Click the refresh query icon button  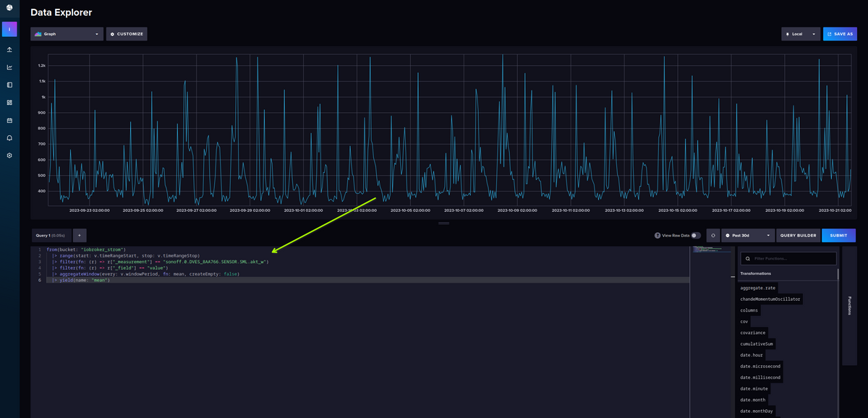tap(712, 235)
